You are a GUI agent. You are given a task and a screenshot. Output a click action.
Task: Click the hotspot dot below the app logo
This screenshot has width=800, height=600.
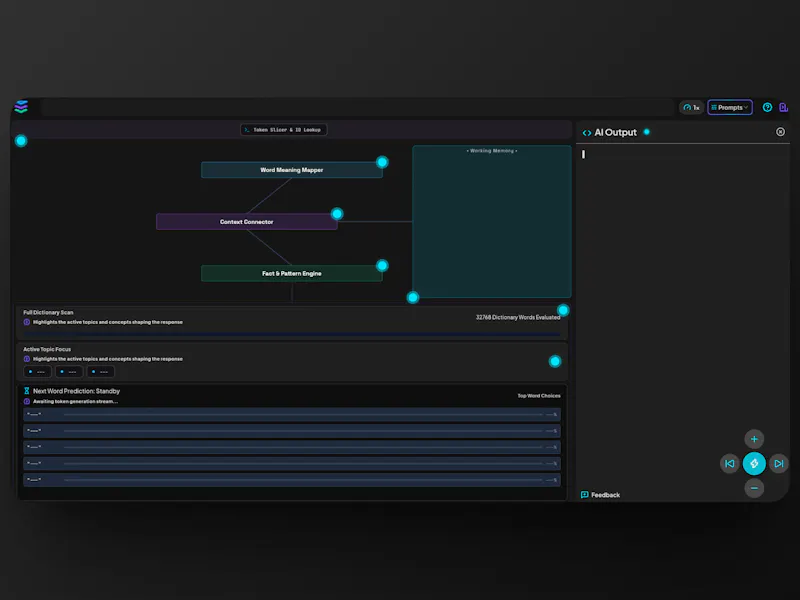21,141
